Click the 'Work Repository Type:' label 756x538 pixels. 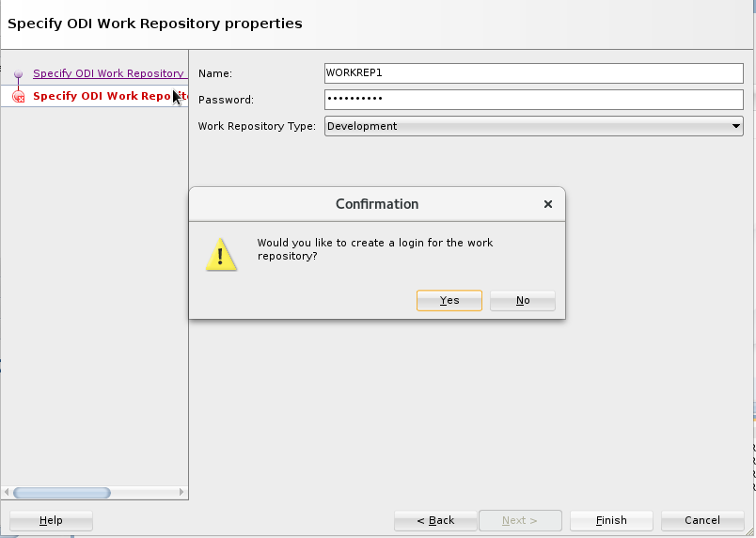pos(257,126)
